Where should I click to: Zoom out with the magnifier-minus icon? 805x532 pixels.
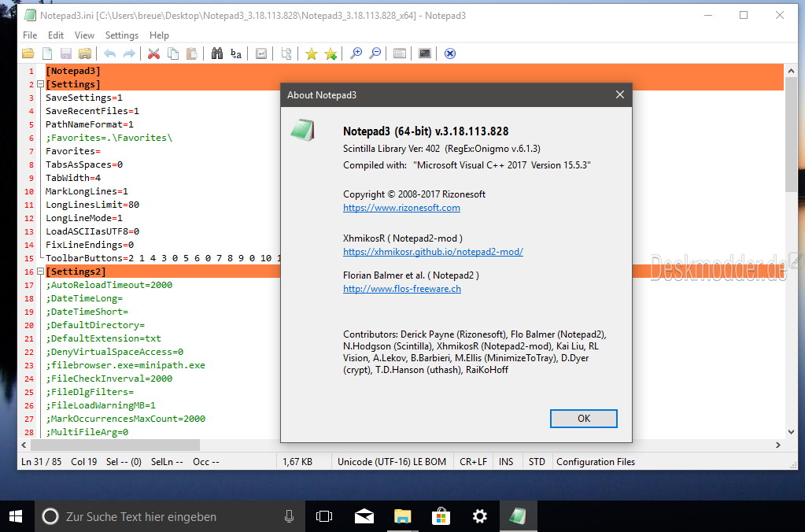click(x=375, y=54)
